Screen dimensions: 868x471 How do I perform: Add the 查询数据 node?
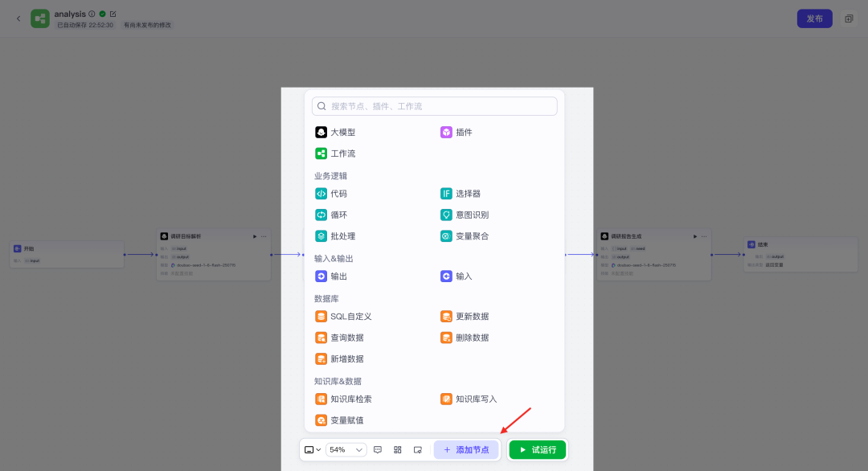tap(339, 338)
